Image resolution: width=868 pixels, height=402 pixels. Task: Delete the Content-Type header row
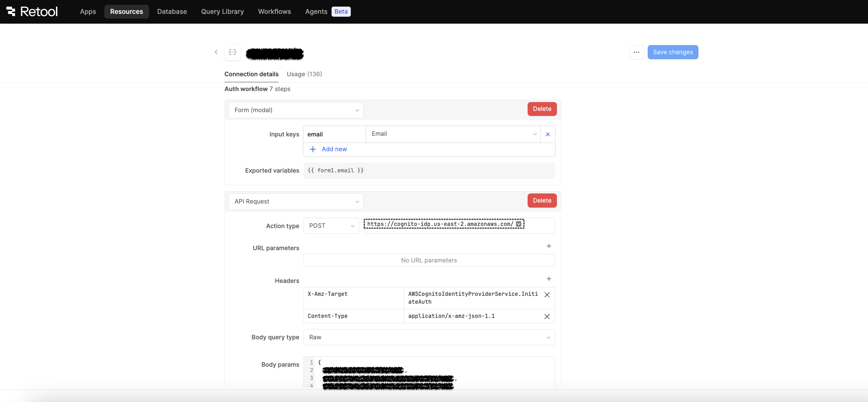547,317
